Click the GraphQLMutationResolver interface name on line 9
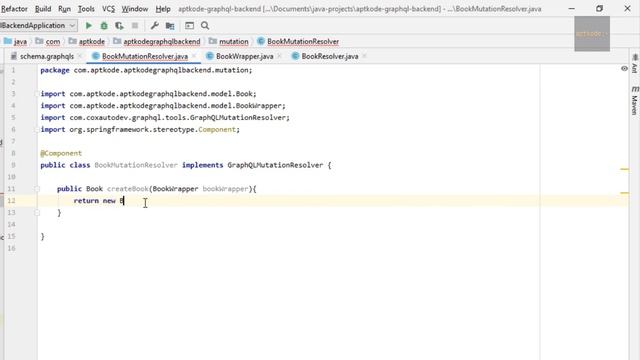640x360 pixels. [x=275, y=165]
